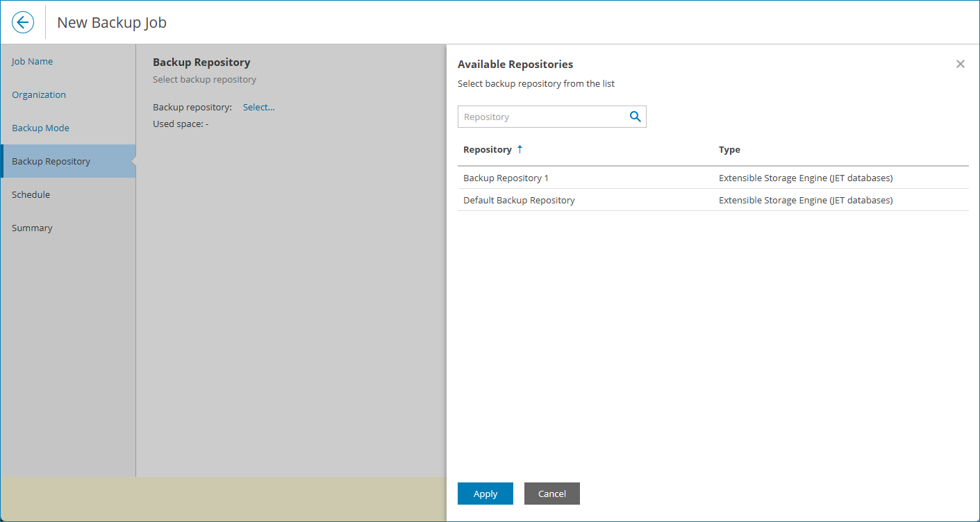Go to the Organization step
The width and height of the screenshot is (980, 522).
click(x=39, y=94)
